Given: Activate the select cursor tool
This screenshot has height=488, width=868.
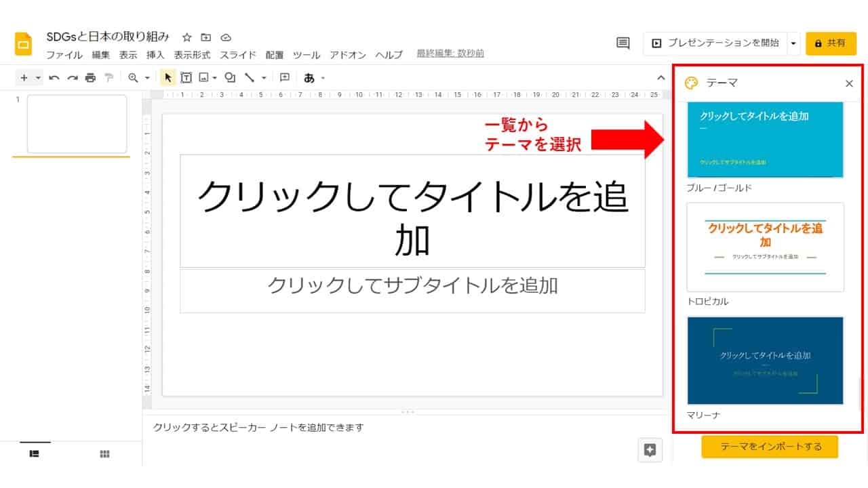Looking at the screenshot, I should 168,78.
